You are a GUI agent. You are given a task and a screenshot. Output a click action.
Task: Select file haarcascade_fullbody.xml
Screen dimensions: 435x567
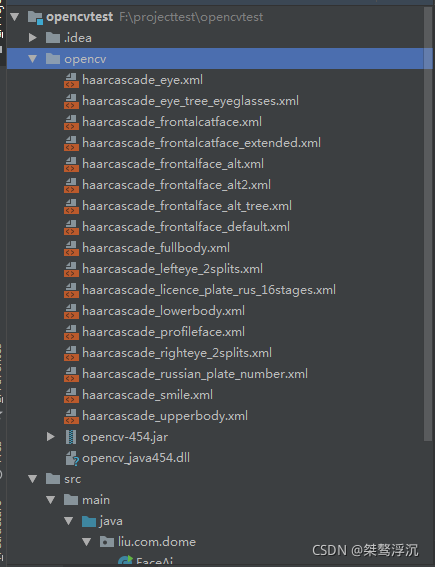click(156, 248)
